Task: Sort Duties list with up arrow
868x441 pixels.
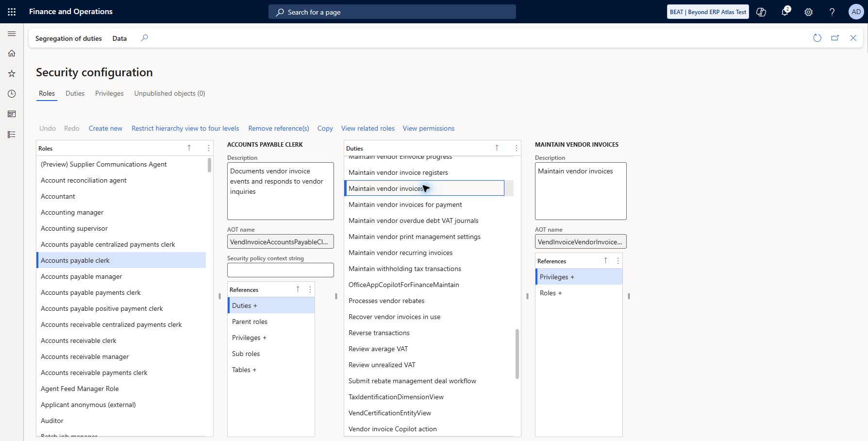Action: click(497, 148)
